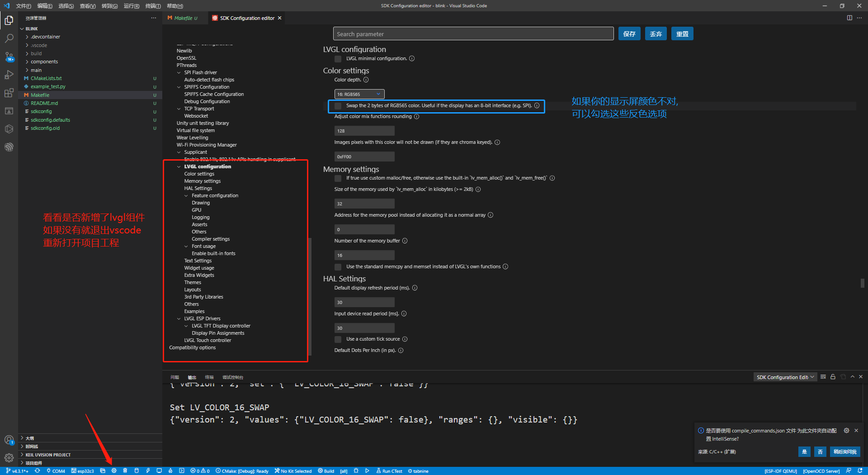This screenshot has height=475, width=868.
Task: Open the 文件(F) menu
Action: tap(24, 6)
